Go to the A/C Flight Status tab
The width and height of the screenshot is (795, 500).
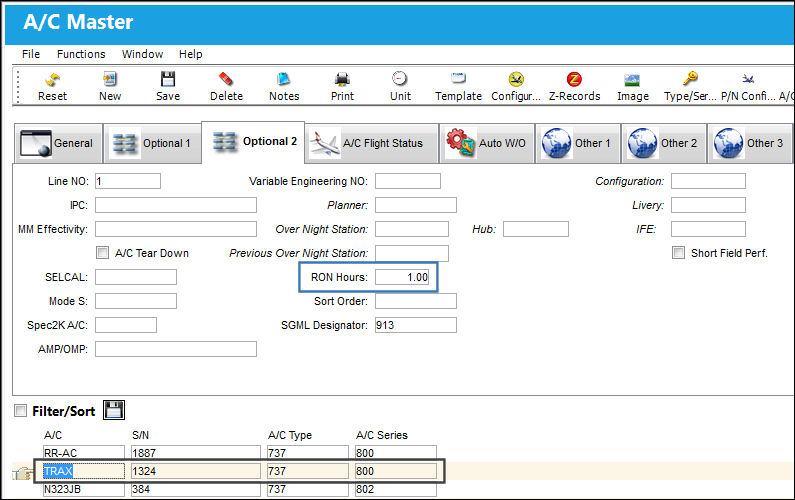pyautogui.click(x=372, y=144)
